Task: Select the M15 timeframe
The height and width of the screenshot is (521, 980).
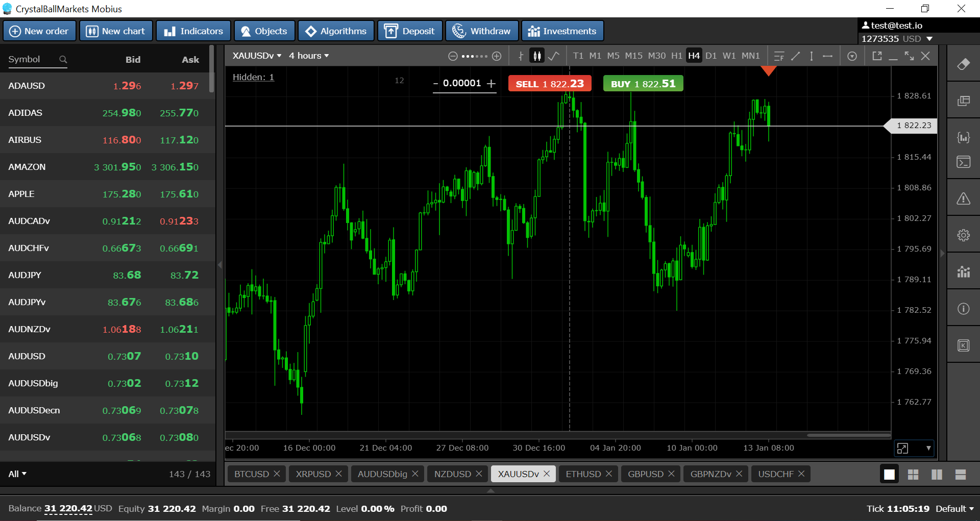Action: click(x=633, y=56)
